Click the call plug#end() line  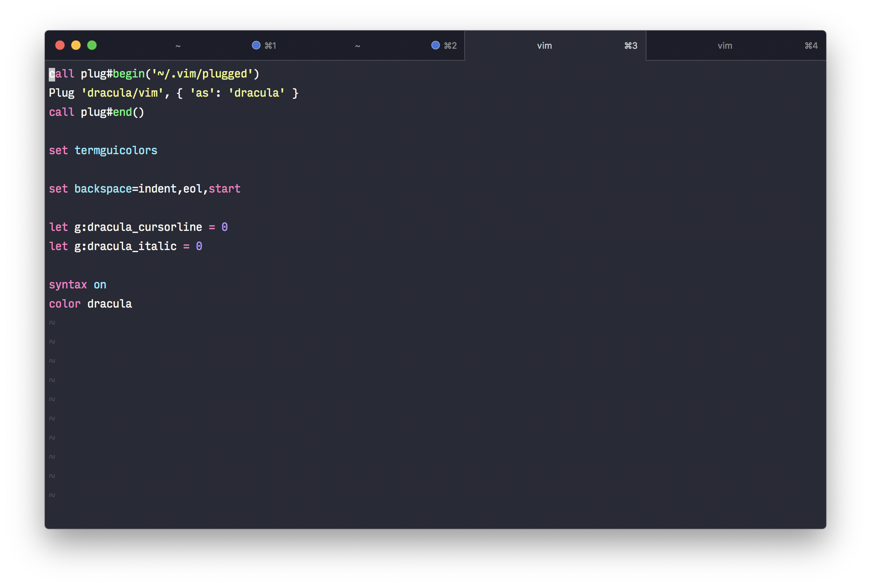(x=97, y=112)
